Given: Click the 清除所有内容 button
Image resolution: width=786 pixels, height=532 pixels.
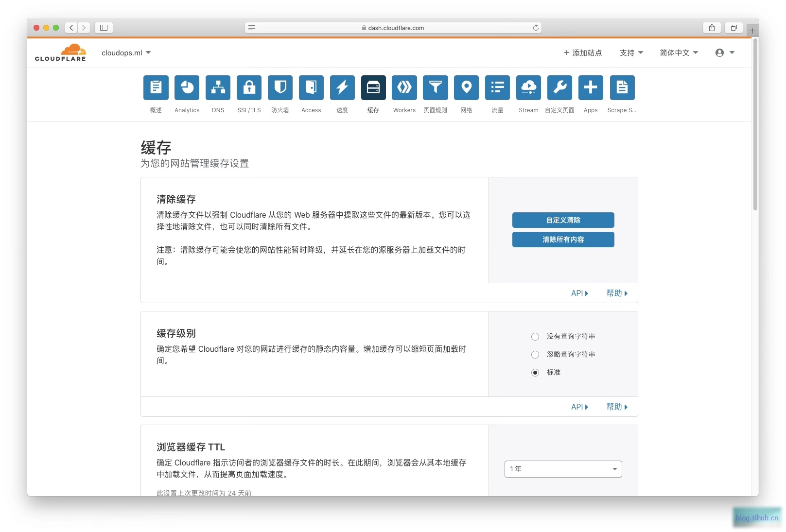Looking at the screenshot, I should (563, 240).
